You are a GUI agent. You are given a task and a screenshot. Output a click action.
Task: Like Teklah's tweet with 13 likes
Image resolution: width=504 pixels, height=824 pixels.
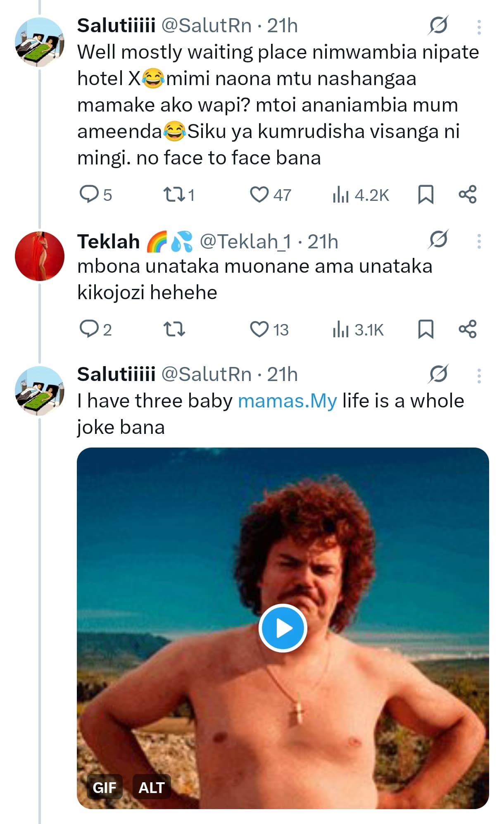pyautogui.click(x=259, y=329)
